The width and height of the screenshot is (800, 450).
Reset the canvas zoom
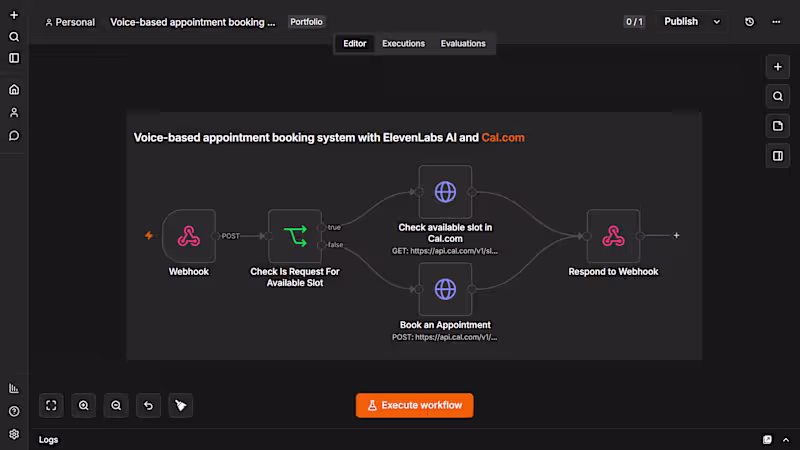[x=148, y=405]
